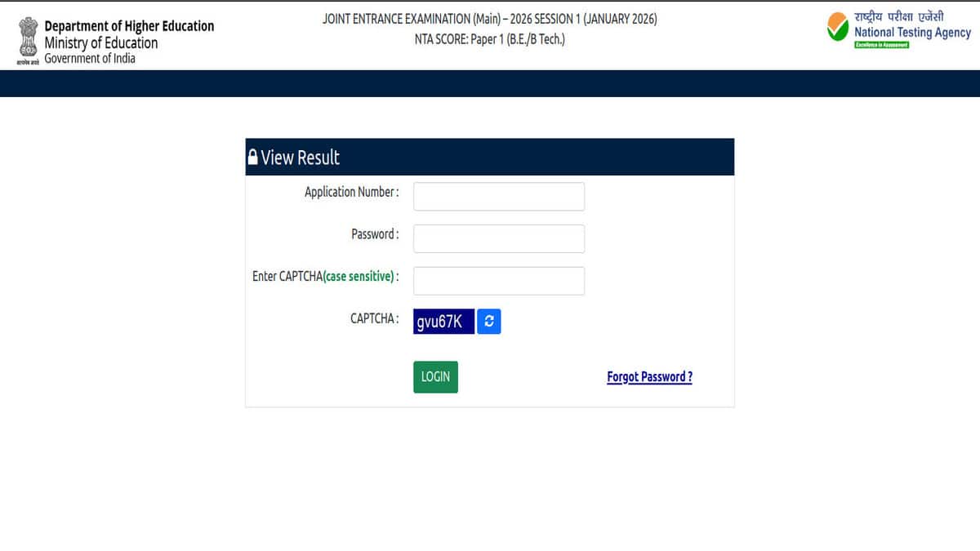
Task: Click the Hindi NTA title text
Action: tap(899, 16)
